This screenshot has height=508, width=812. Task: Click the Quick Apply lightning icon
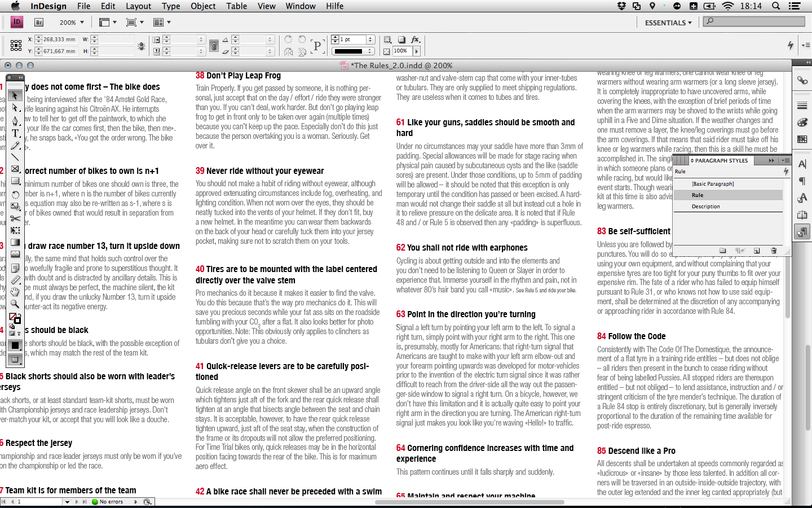(x=791, y=45)
